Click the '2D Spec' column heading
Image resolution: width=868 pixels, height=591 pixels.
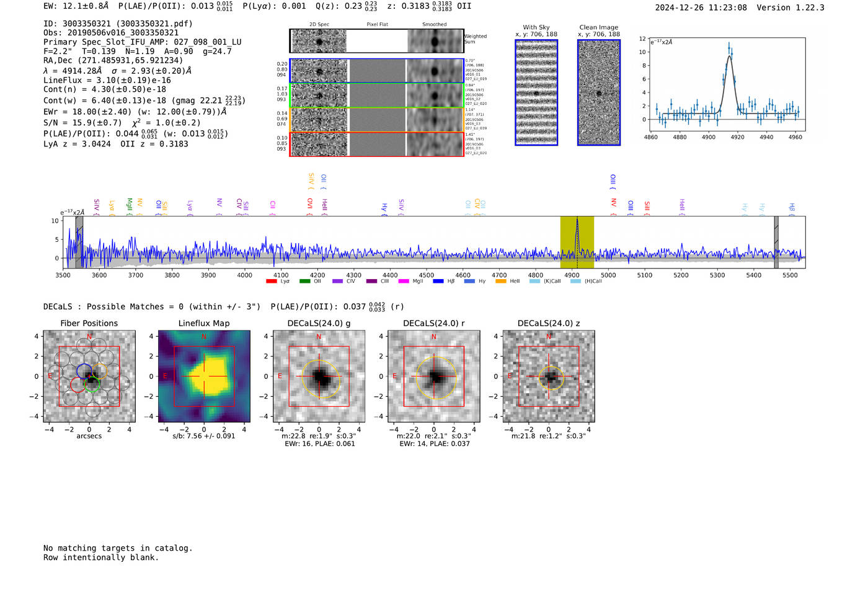[319, 25]
